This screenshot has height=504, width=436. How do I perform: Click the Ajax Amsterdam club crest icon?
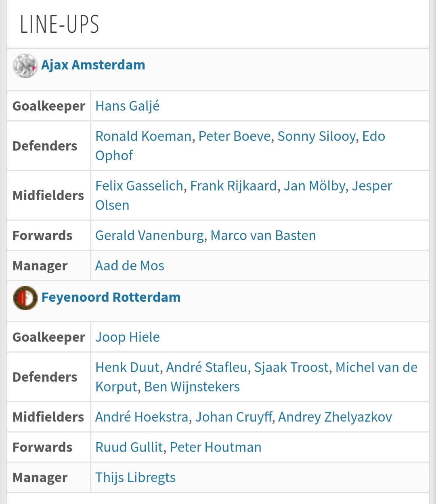click(25, 65)
